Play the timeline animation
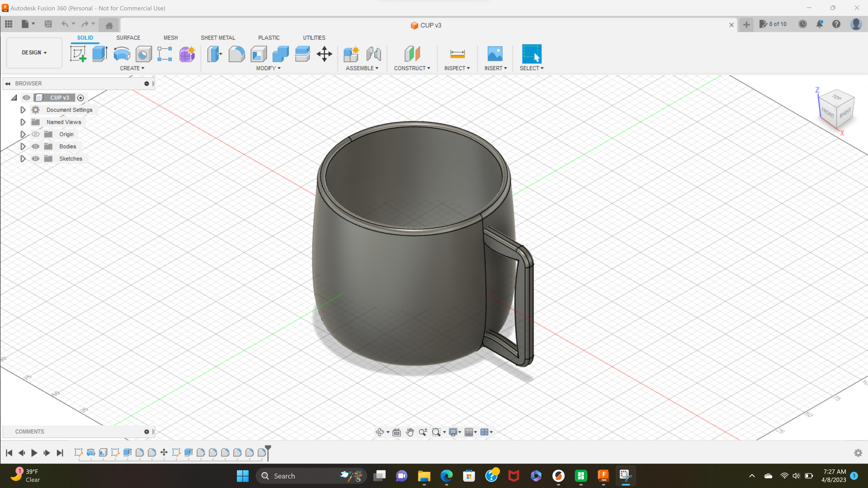868x488 pixels. point(34,453)
